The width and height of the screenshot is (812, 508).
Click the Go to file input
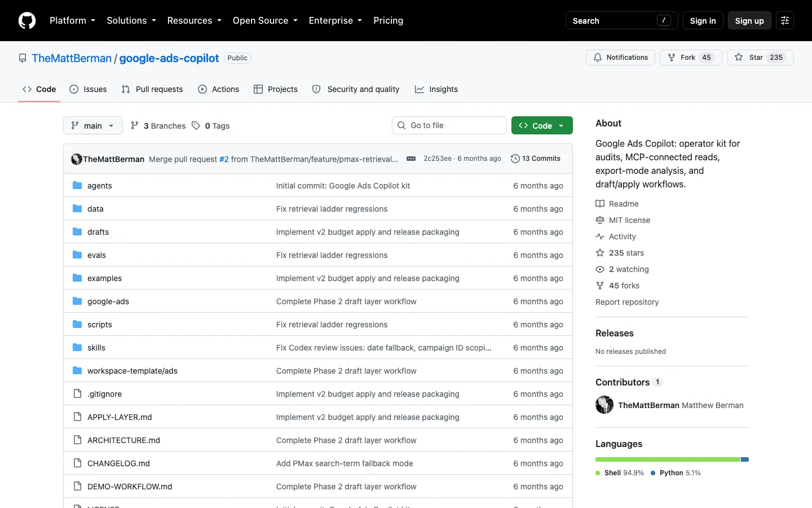tap(449, 125)
